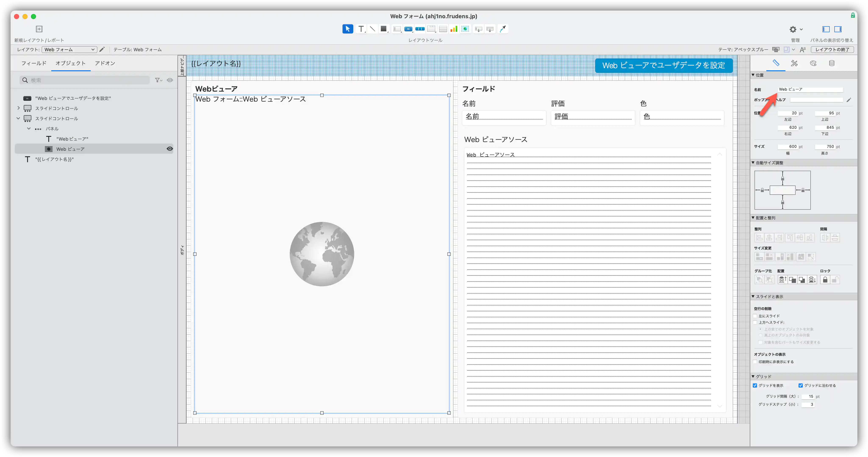Click the レイアウトの終了 button
The height and width of the screenshot is (457, 868).
click(832, 50)
